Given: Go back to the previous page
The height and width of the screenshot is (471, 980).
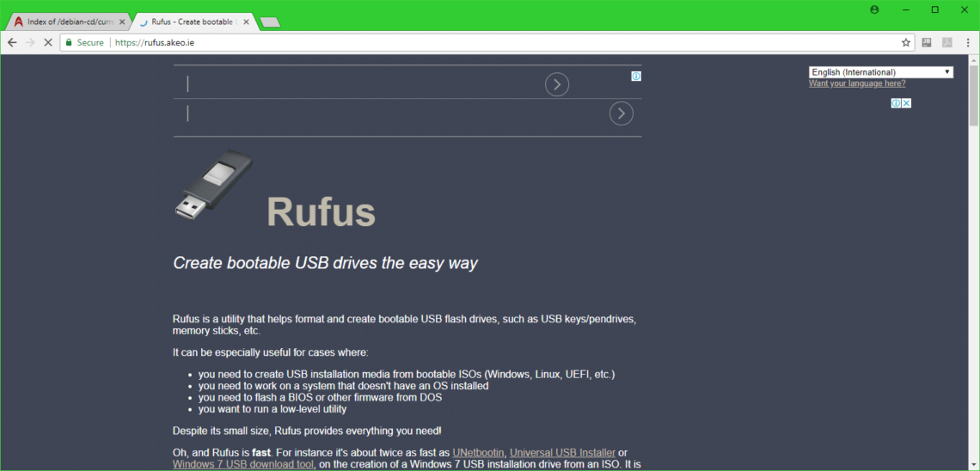Looking at the screenshot, I should (12, 42).
